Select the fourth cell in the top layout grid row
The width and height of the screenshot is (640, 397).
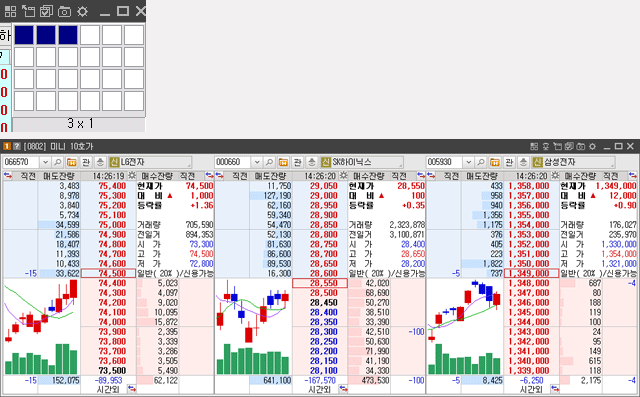click(x=90, y=35)
